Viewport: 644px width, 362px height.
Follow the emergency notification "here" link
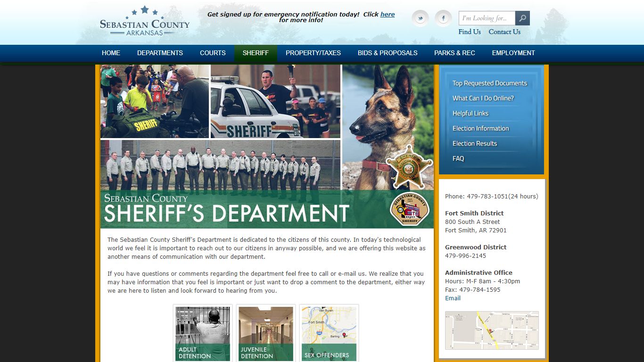coord(388,14)
